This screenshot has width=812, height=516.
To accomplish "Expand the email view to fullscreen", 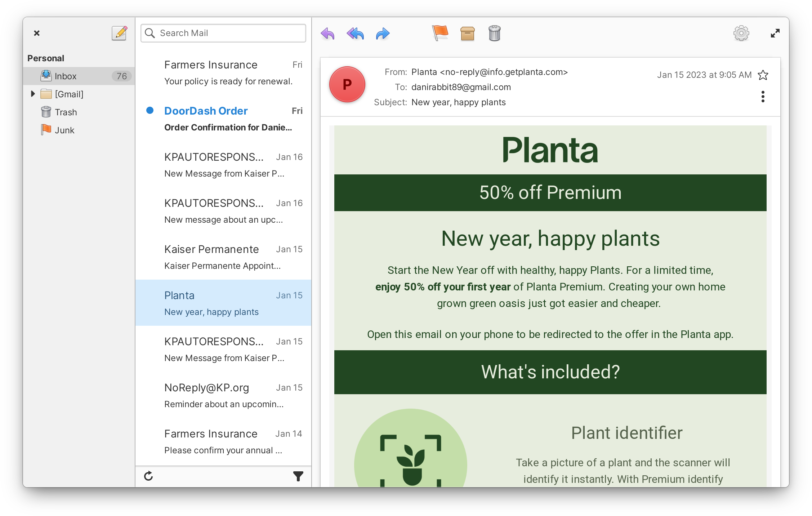I will click(775, 33).
